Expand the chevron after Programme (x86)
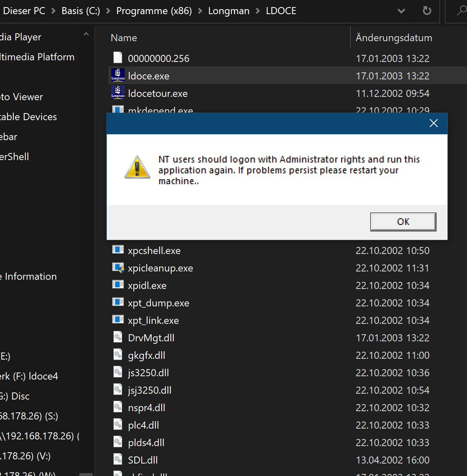This screenshot has width=467, height=476. coord(200,11)
